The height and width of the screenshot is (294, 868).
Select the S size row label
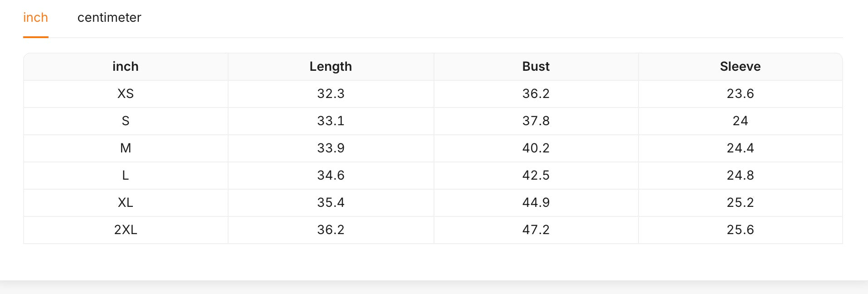click(126, 121)
